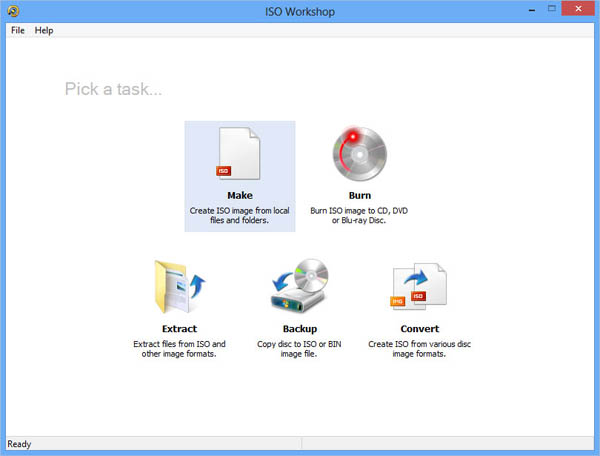600x456 pixels.
Task: Click the ISO Workshop window title
Action: (x=300, y=12)
